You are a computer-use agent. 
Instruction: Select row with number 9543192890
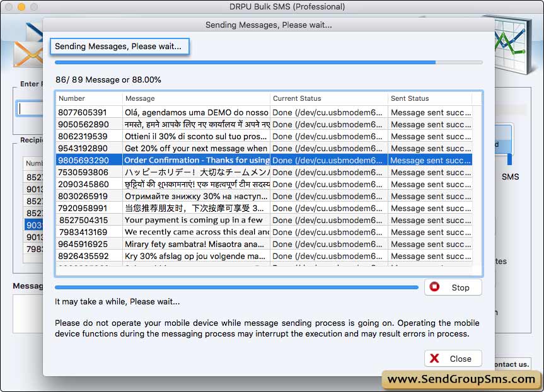[264, 148]
